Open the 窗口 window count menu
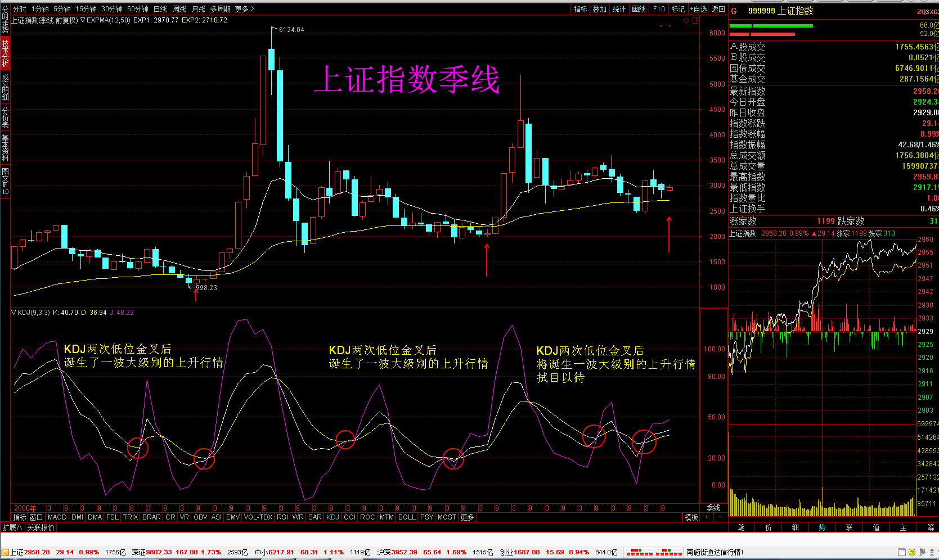Viewport: 939px width, 560px height. [x=36, y=517]
